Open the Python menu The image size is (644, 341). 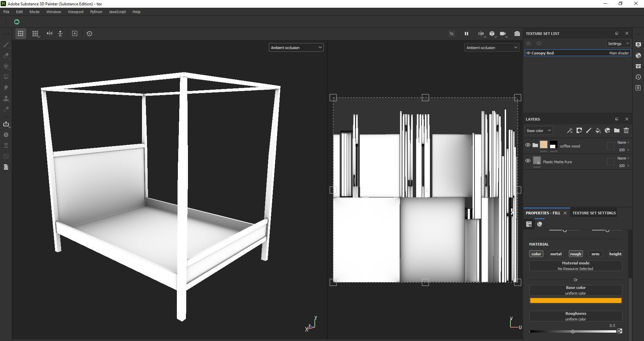pyautogui.click(x=96, y=12)
